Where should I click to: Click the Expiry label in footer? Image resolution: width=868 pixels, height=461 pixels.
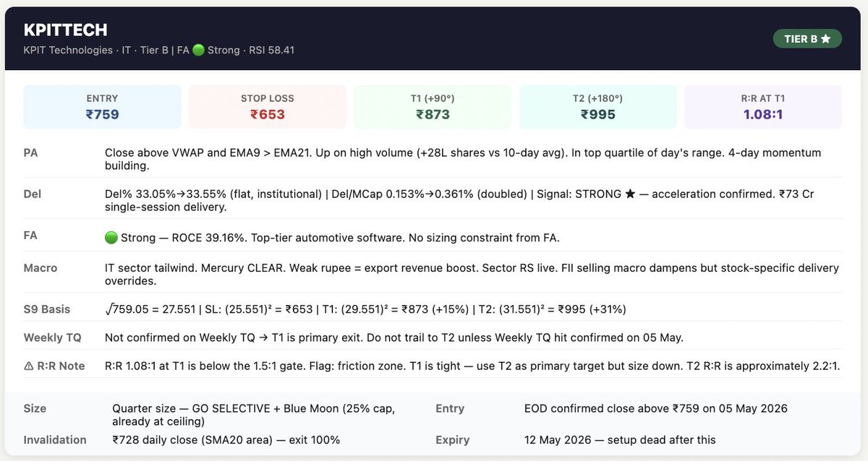[453, 440]
